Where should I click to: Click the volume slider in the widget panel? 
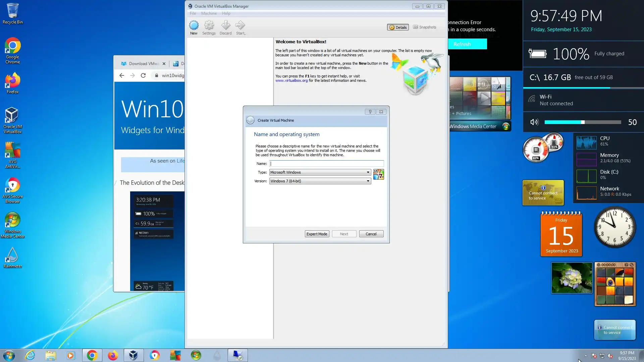(583, 122)
